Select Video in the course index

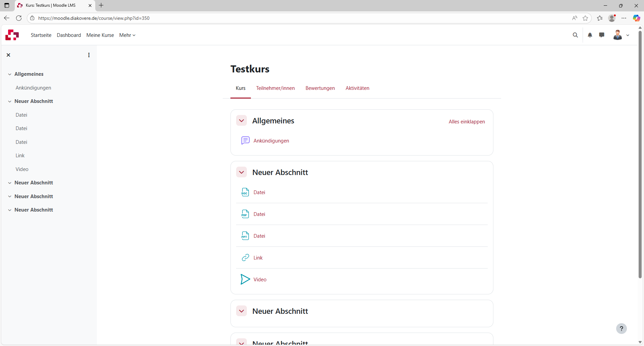coord(22,169)
